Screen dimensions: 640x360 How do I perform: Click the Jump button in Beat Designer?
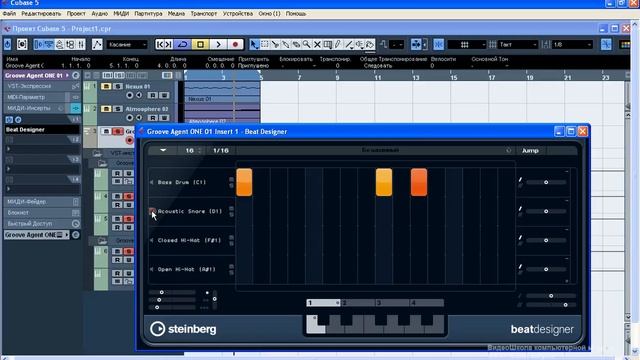[x=530, y=151]
